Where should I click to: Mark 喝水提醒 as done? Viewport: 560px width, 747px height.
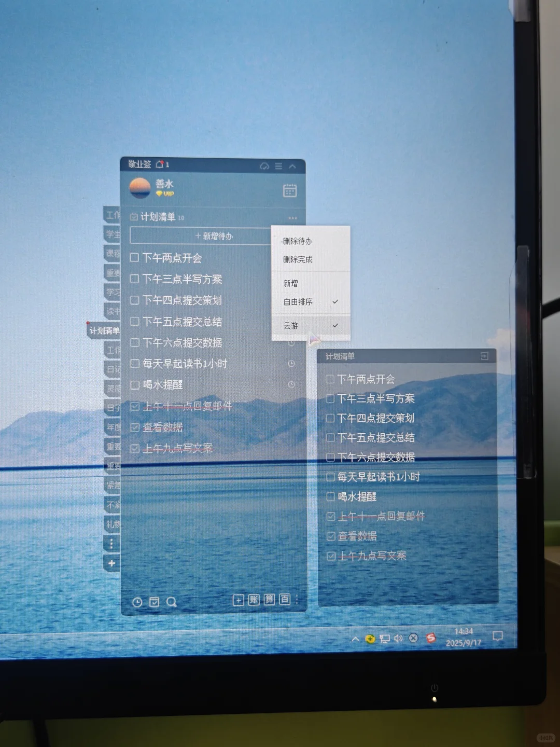pyautogui.click(x=134, y=385)
